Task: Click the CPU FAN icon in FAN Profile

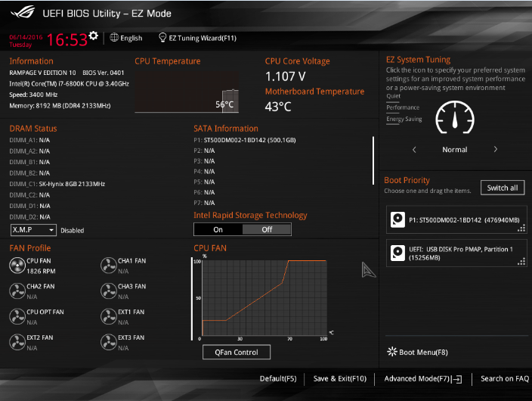Action: click(17, 265)
